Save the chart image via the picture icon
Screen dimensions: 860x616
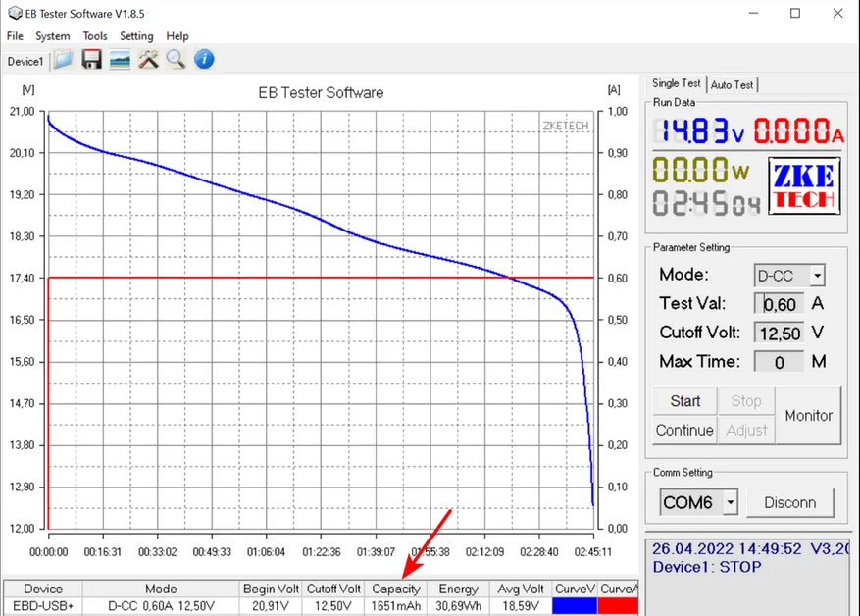point(120,59)
